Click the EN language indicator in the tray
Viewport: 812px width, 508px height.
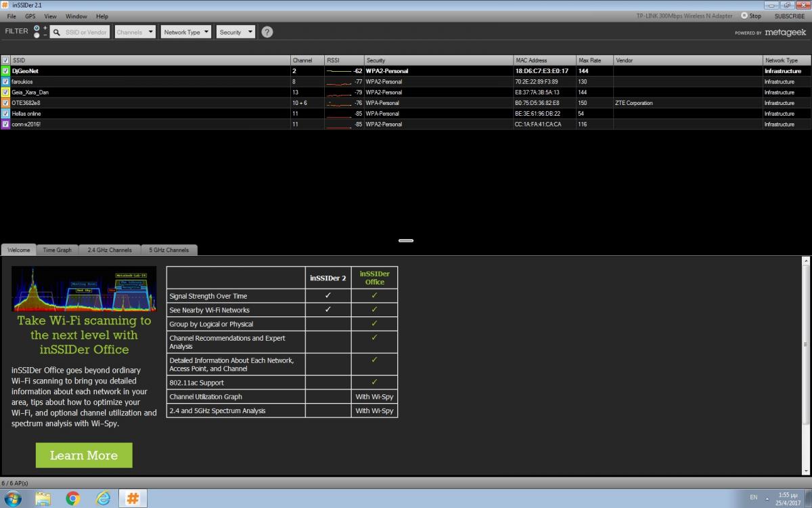[754, 497]
